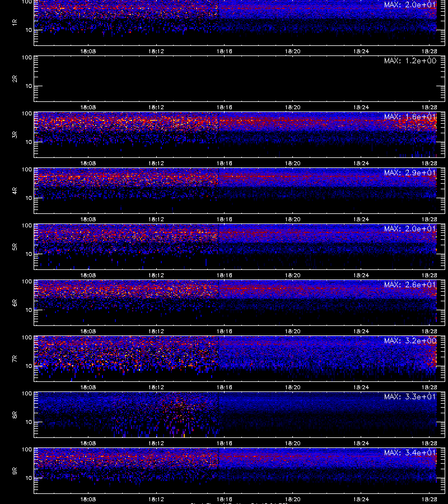Click the 100 y-axis label of 8R panel
The width and height of the screenshot is (448, 504).
click(x=27, y=394)
